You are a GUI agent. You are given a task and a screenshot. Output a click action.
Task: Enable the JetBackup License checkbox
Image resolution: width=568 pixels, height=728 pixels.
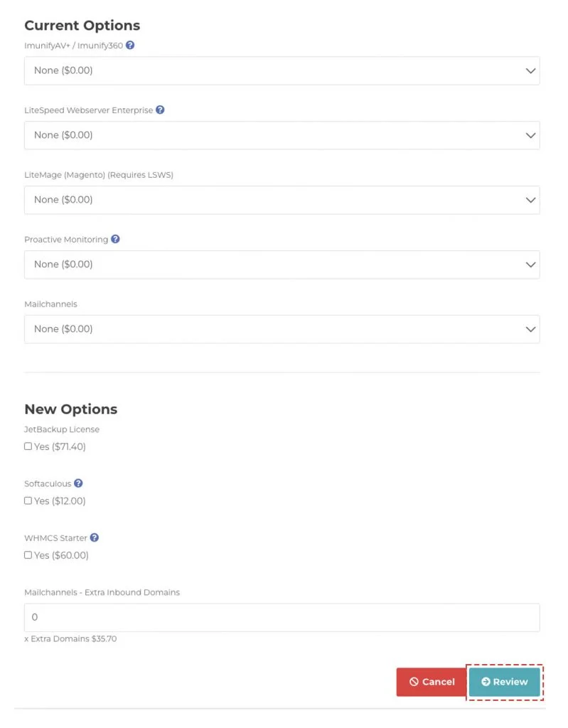click(28, 446)
